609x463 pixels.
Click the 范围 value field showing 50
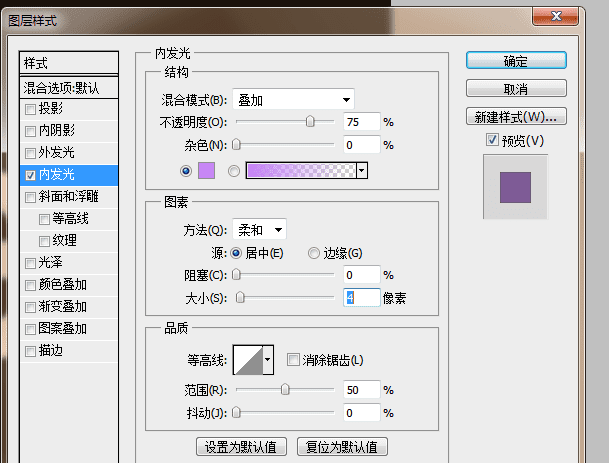point(362,390)
